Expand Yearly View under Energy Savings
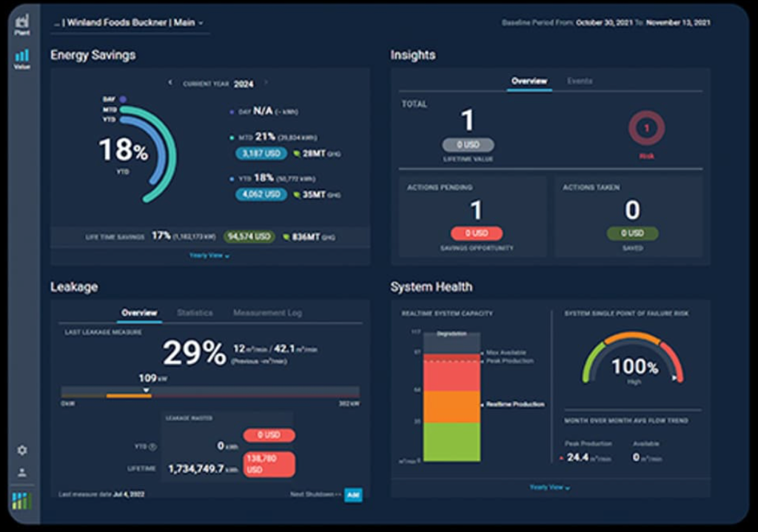 [x=209, y=255]
